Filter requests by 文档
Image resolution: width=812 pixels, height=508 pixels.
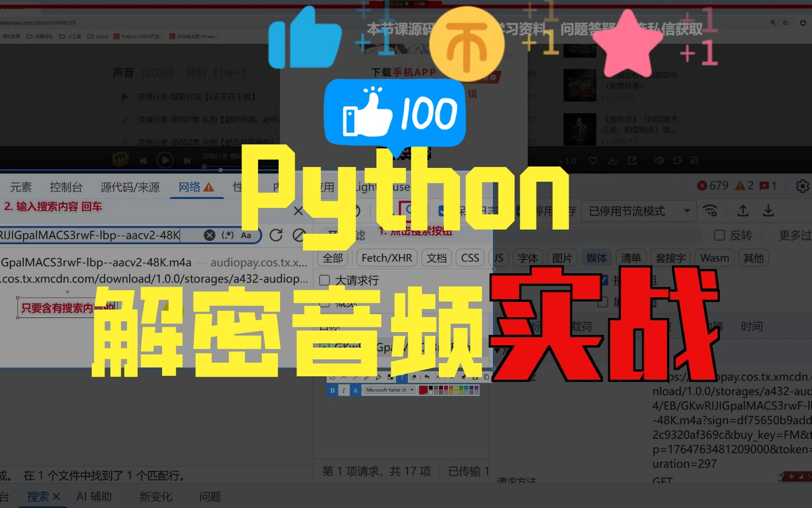(437, 258)
